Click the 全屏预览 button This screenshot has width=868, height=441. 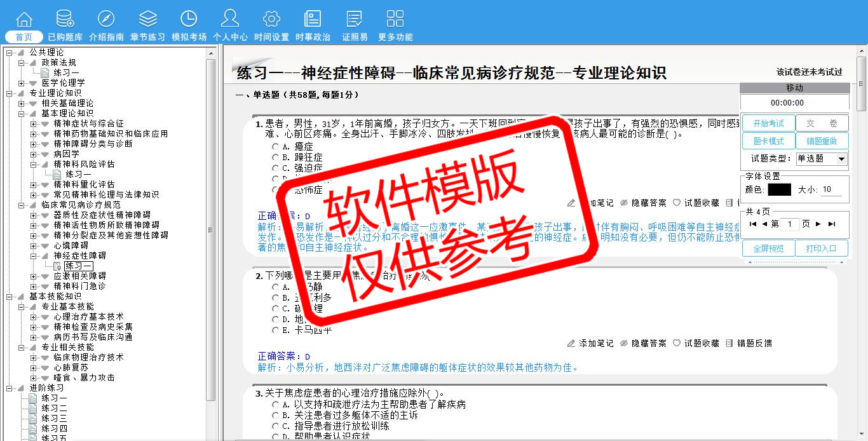[768, 248]
